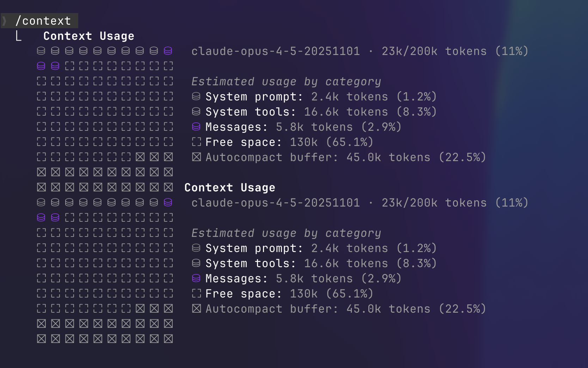Select the lower System prompt legend icon
Screen dimensions: 588x368
point(196,248)
